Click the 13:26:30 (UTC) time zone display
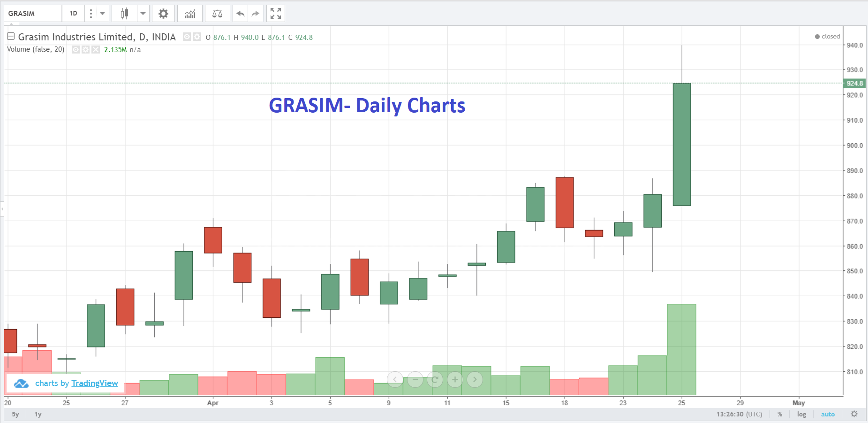 tap(739, 415)
